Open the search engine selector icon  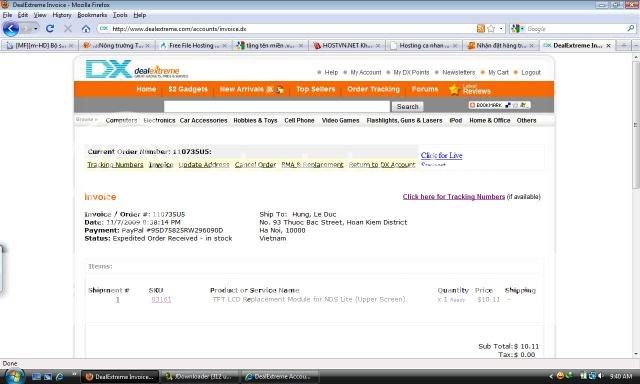[517, 29]
